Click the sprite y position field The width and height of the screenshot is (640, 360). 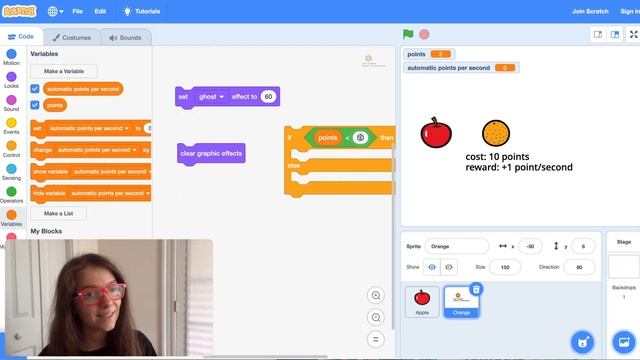coord(583,246)
